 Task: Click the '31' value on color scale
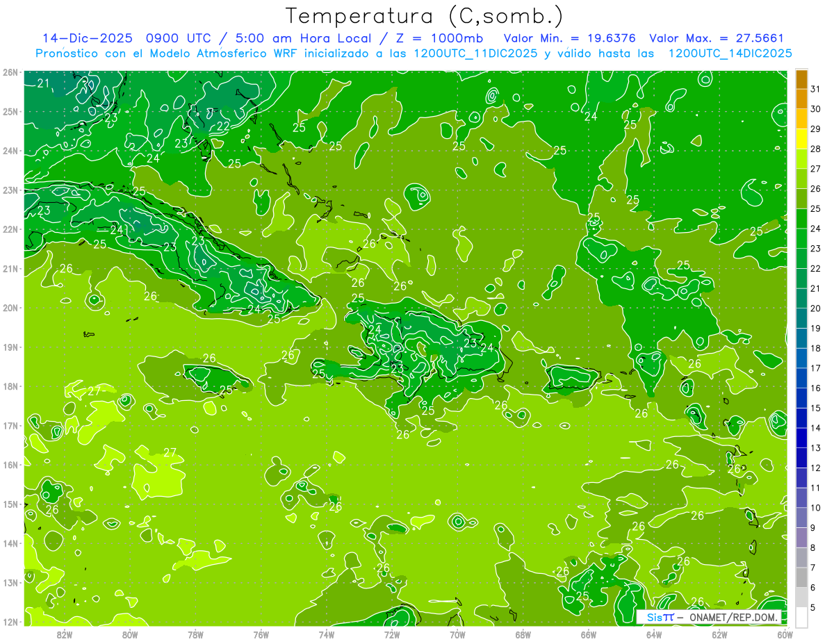(x=815, y=89)
